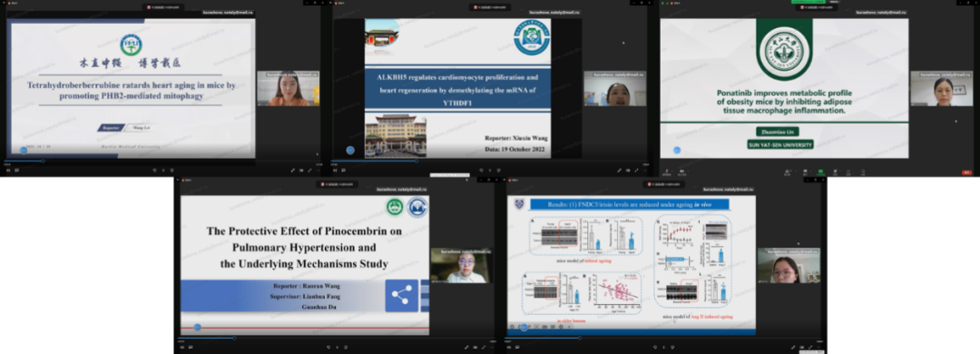Click green share screen button in Ponatinib meeting
The width and height of the screenshot is (980, 354).
click(820, 172)
